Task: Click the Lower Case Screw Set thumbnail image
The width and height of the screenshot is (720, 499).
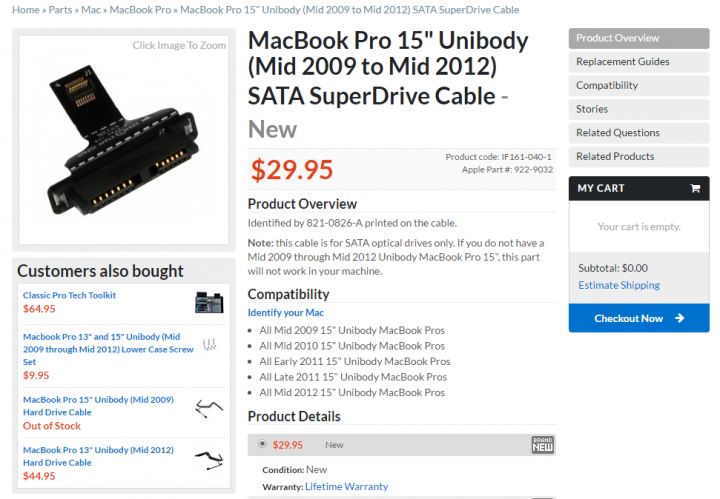Action: click(x=209, y=344)
